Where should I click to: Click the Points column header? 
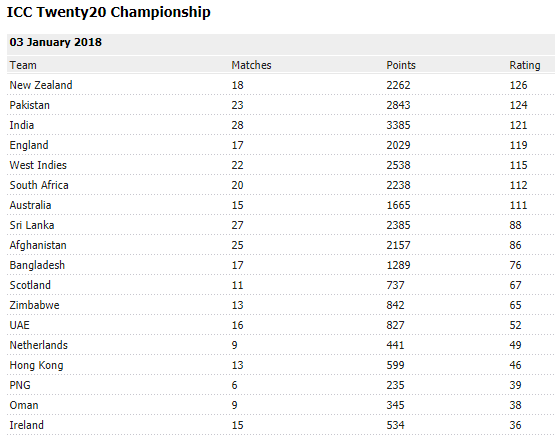(x=401, y=65)
